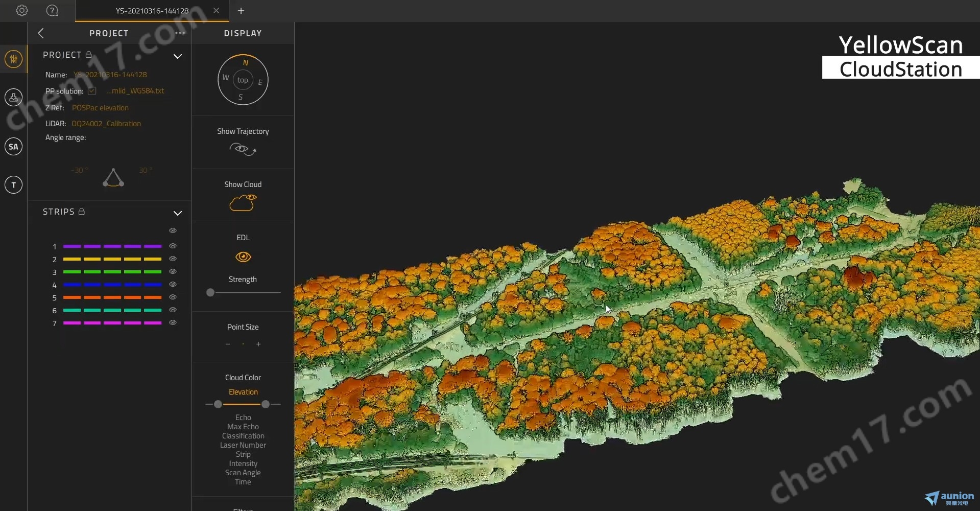The image size is (980, 511).
Task: Click the -30° angle range value
Action: coord(80,170)
